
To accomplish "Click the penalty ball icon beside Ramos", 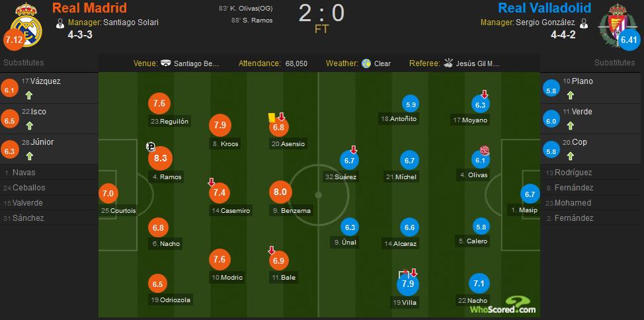I will [150, 147].
